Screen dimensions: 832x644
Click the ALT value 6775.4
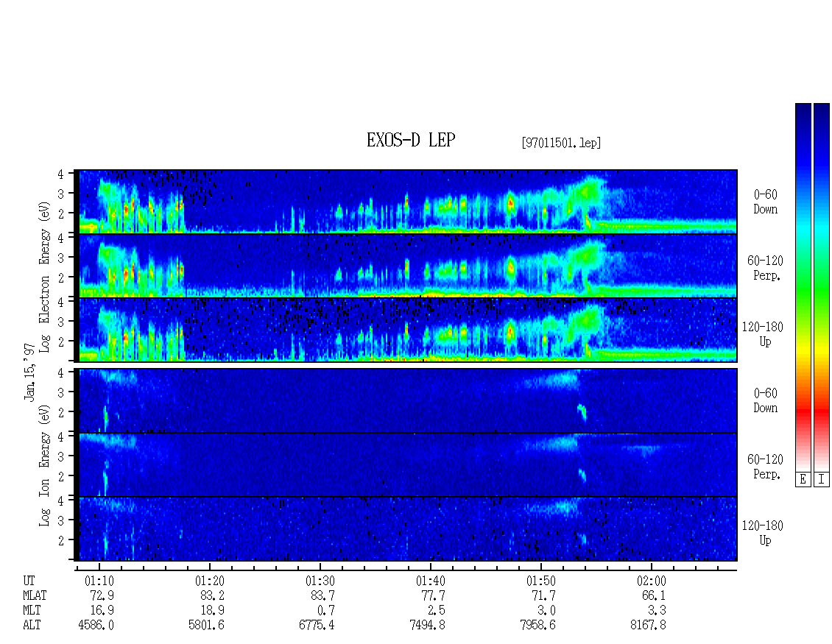coord(317,626)
